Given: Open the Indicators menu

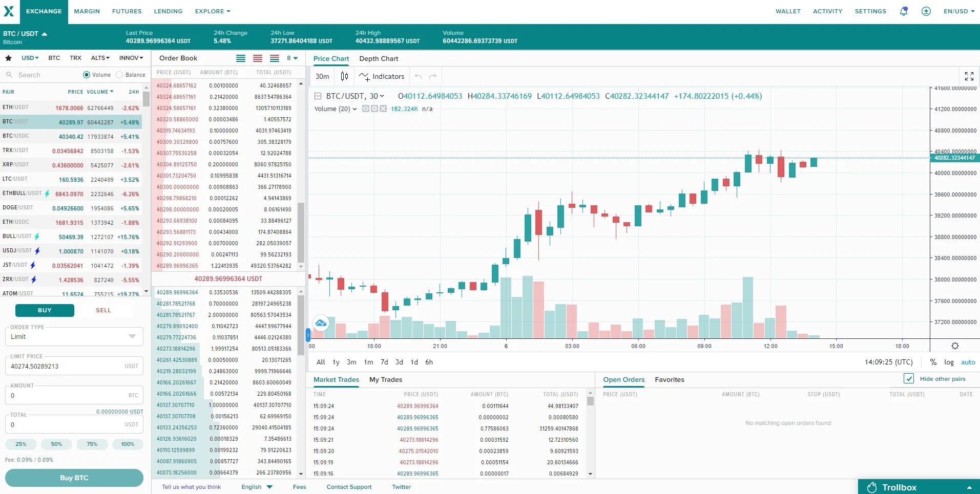Looking at the screenshot, I should pyautogui.click(x=382, y=76).
